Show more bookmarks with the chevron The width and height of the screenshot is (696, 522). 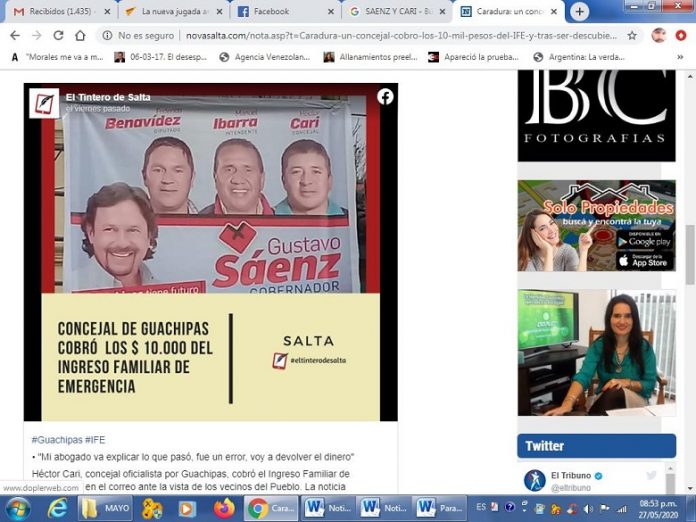click(x=680, y=57)
